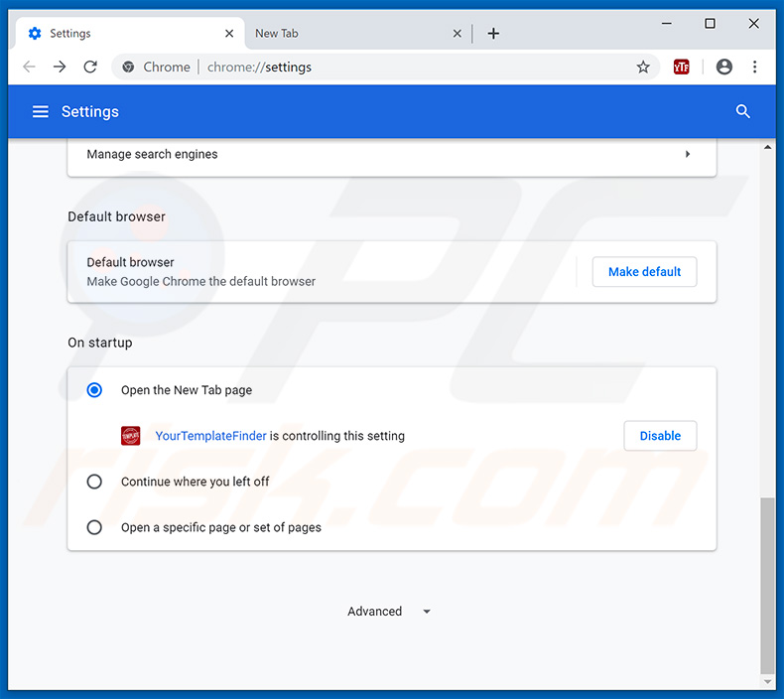Click the scrollbar down arrow
This screenshot has height=699, width=784.
tap(767, 681)
